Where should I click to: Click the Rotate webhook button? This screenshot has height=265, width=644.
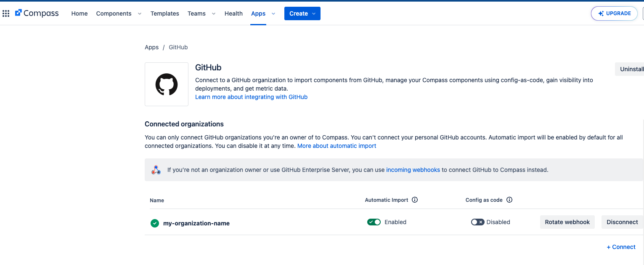[567, 222]
